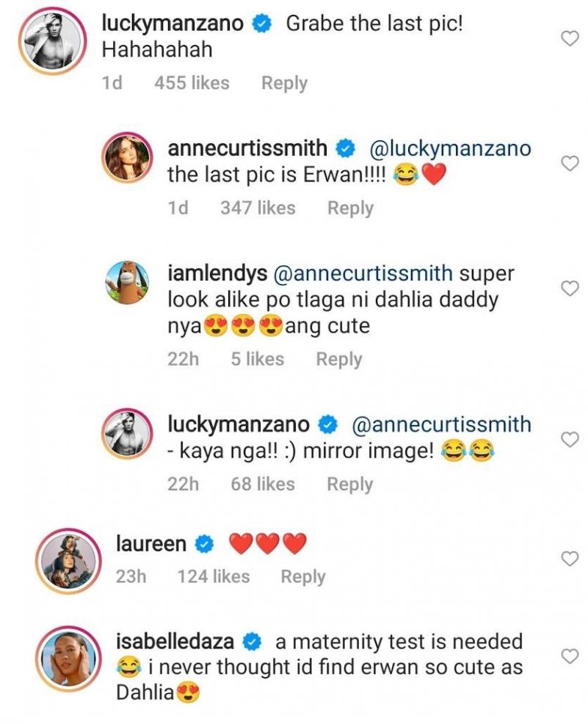Image resolution: width=588 pixels, height=724 pixels.
Task: Open luckymanzano's profile picture at top
Action: pyautogui.click(x=55, y=43)
